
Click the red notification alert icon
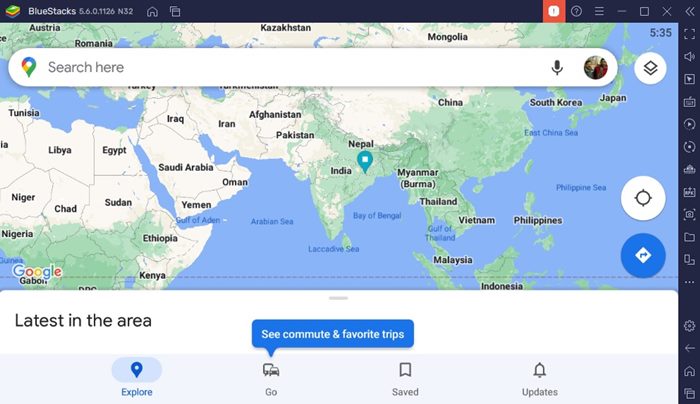[x=554, y=11]
